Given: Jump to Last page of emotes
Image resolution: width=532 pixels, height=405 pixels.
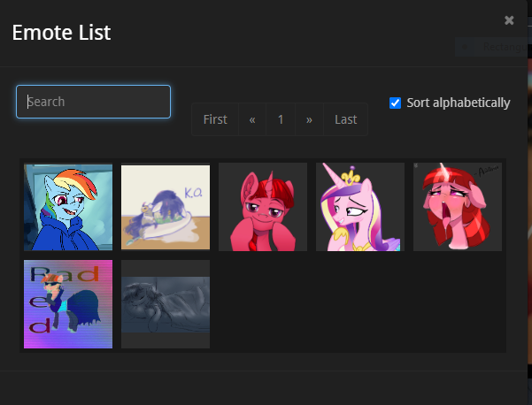Looking at the screenshot, I should 346,119.
